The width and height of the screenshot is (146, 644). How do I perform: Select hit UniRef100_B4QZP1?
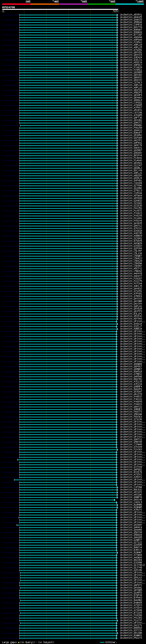tap(131, 389)
